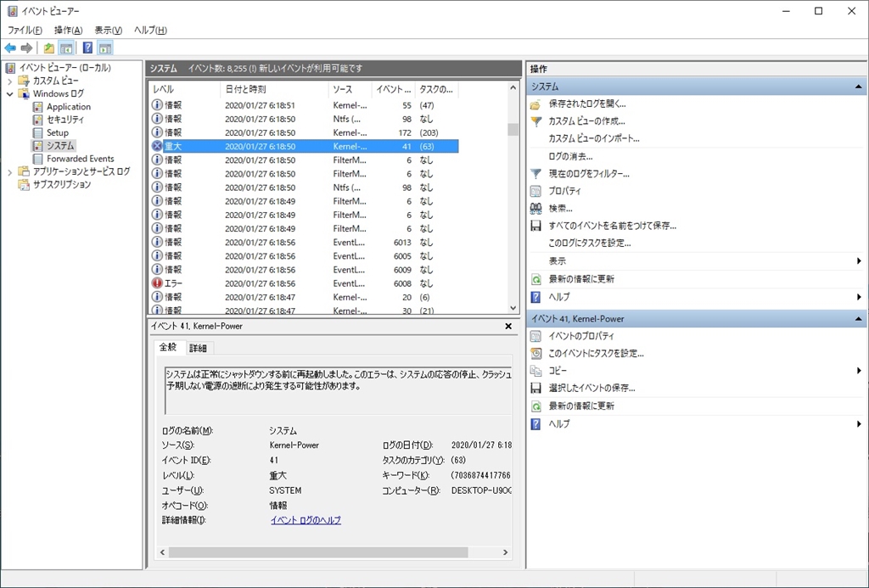
Task: Click save icon for 選択したイベントの保存
Action: click(x=535, y=388)
